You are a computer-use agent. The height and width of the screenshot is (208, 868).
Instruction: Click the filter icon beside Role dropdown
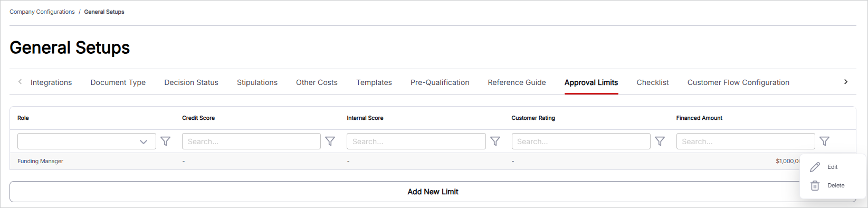165,141
